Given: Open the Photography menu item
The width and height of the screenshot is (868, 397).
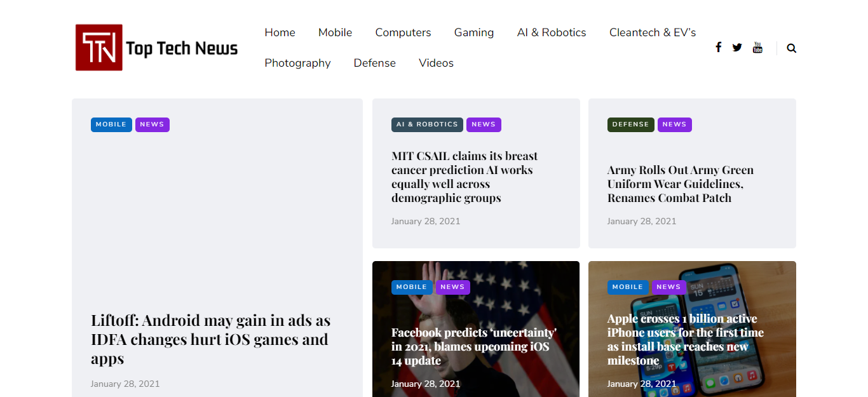Looking at the screenshot, I should pos(297,63).
